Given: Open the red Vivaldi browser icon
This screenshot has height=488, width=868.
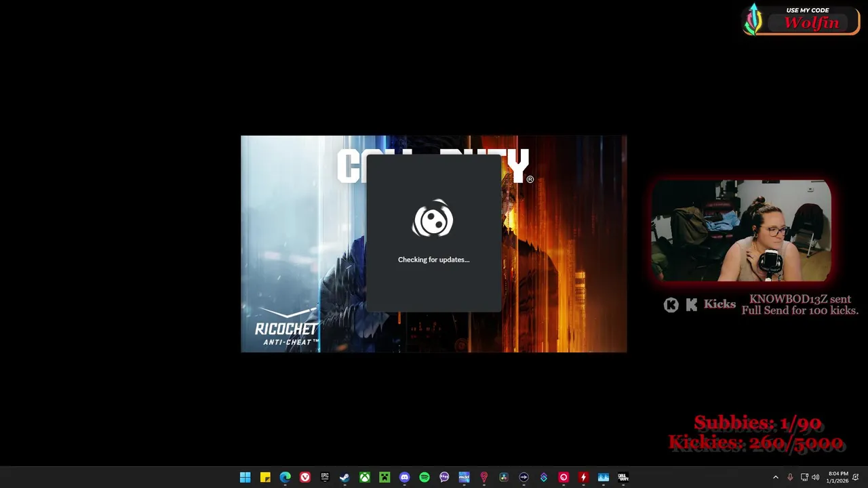Looking at the screenshot, I should [305, 477].
